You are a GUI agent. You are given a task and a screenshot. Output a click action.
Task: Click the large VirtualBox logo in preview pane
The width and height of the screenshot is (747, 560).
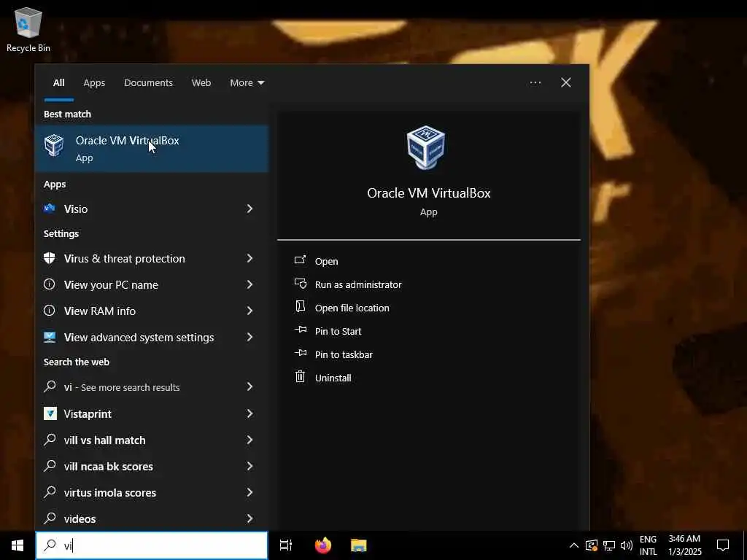pos(426,147)
